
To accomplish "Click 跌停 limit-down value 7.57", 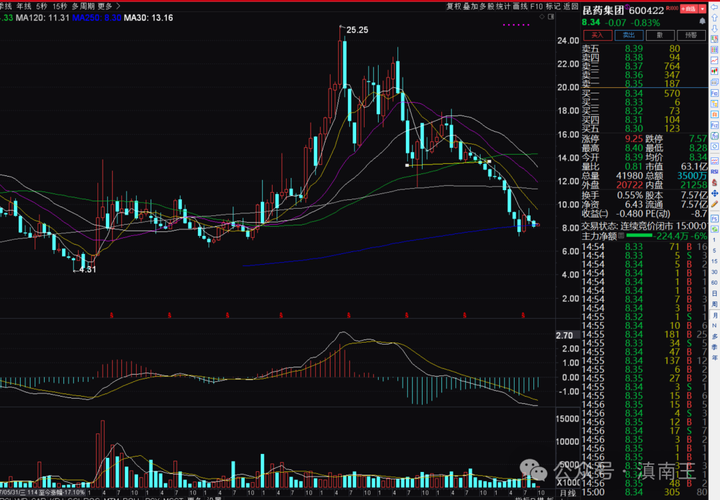I will click(698, 139).
